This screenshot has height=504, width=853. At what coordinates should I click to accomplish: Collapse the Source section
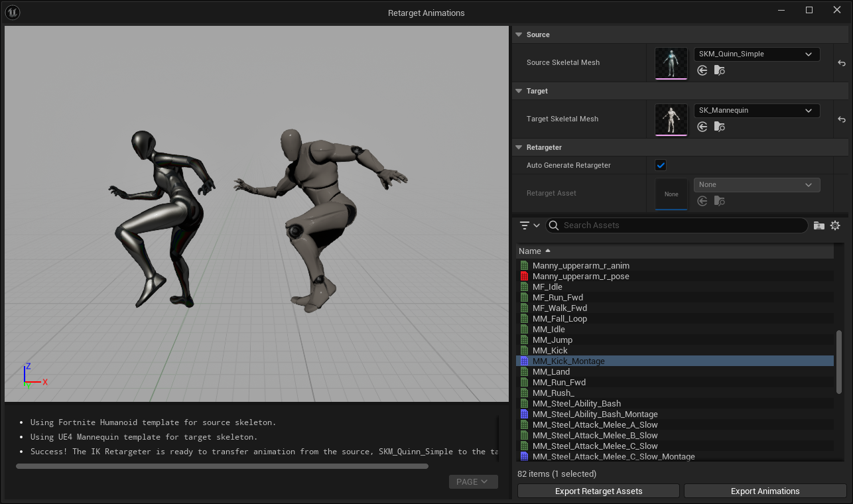coord(519,34)
